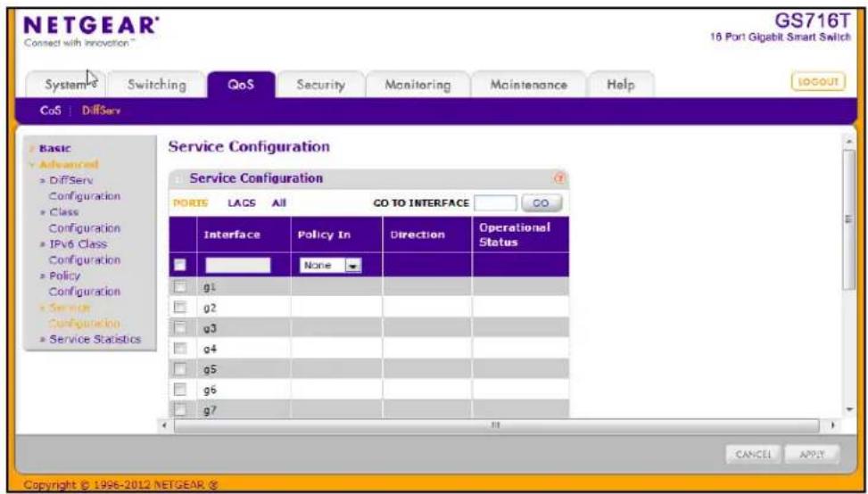Open the Policy In dropdown set to None
The width and height of the screenshot is (868, 494).
tap(330, 266)
